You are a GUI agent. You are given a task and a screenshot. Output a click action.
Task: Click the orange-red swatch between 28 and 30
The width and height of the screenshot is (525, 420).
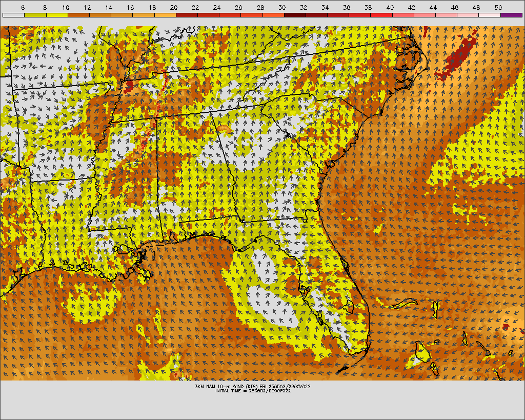pyautogui.click(x=273, y=15)
